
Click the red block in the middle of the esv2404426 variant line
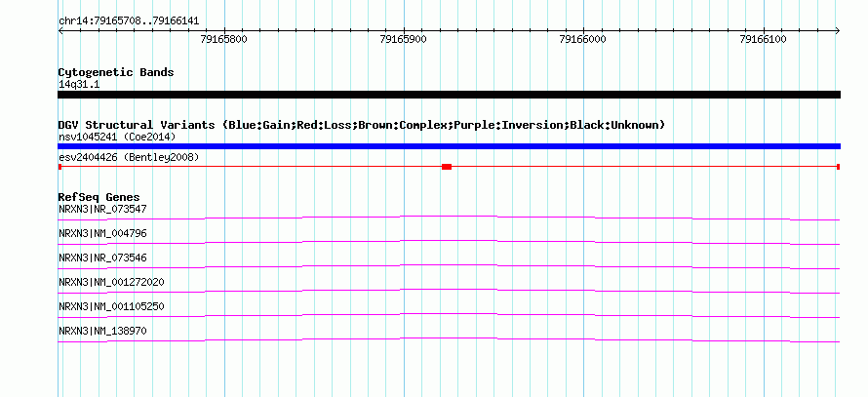coord(447,167)
